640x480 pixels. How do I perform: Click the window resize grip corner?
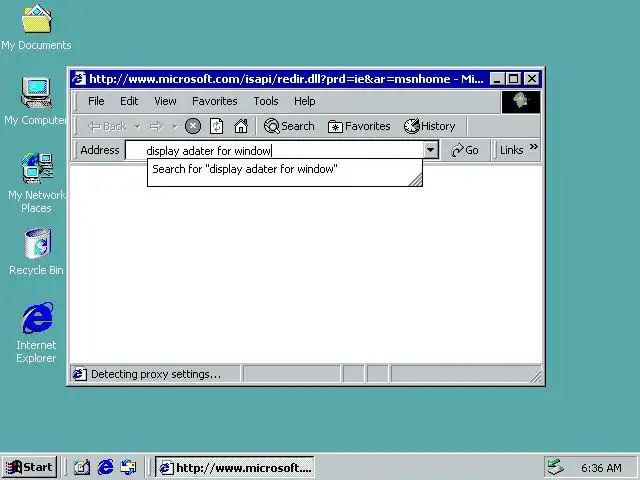coord(536,376)
